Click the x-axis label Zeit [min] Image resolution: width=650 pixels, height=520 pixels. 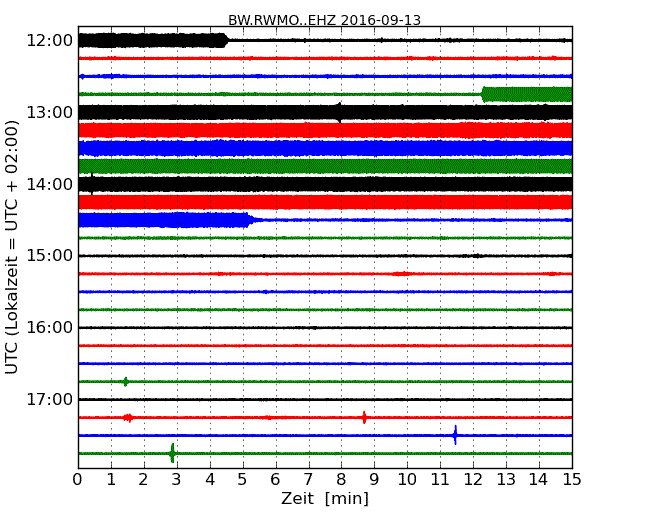tap(325, 498)
